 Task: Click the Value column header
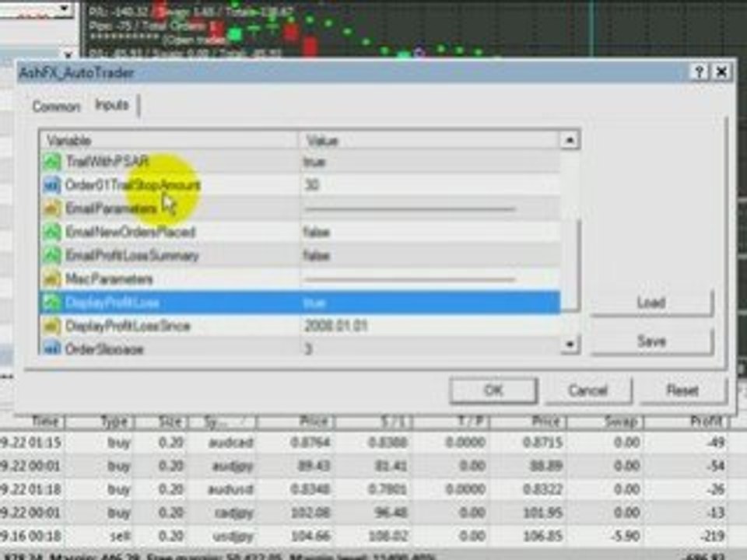[x=430, y=141]
